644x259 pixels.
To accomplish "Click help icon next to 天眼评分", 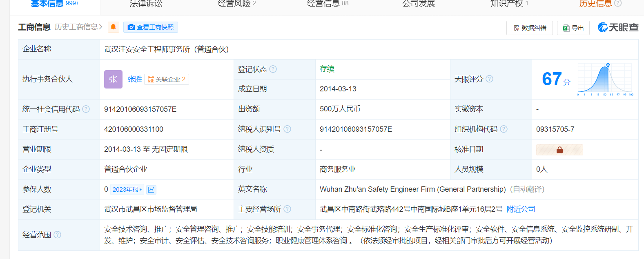I will (489, 79).
